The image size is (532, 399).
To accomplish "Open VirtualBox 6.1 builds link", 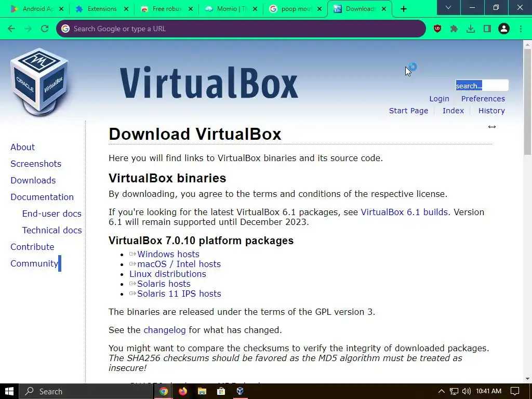I will click(404, 212).
